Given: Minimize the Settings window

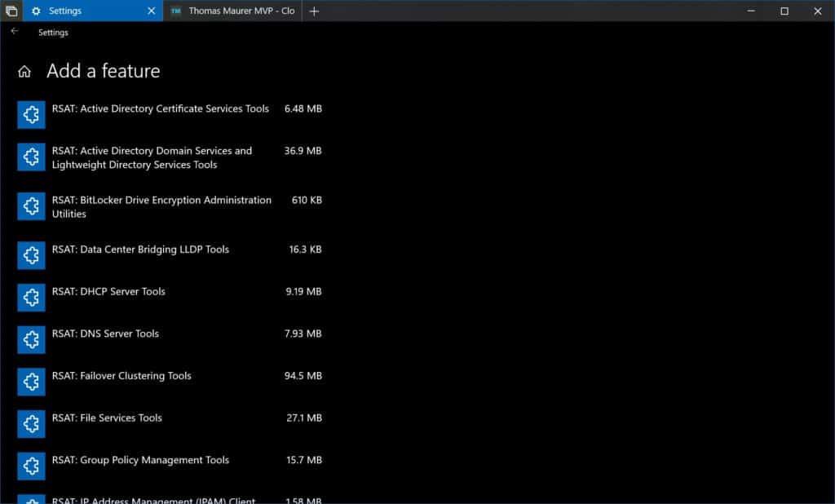Looking at the screenshot, I should tap(751, 11).
